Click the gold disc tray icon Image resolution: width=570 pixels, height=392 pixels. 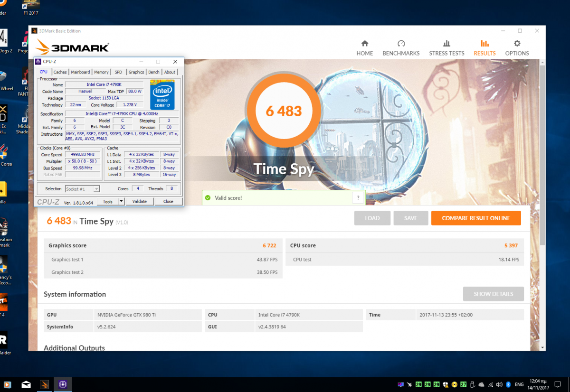pos(455,384)
